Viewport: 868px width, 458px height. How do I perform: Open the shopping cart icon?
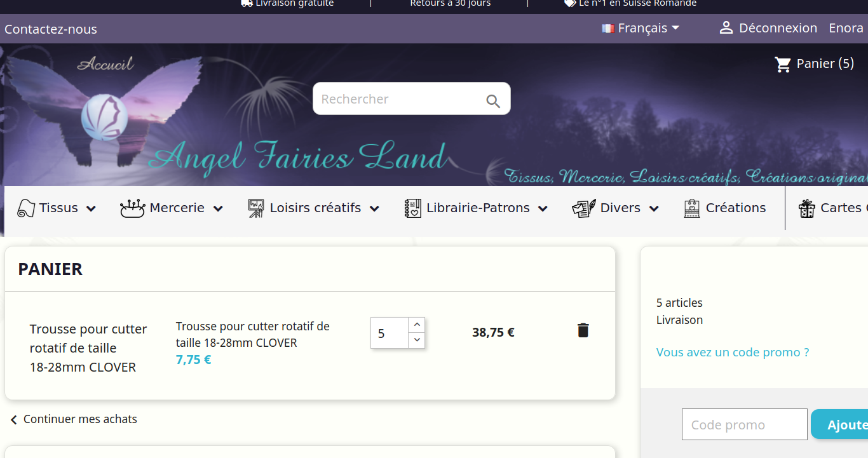point(783,64)
